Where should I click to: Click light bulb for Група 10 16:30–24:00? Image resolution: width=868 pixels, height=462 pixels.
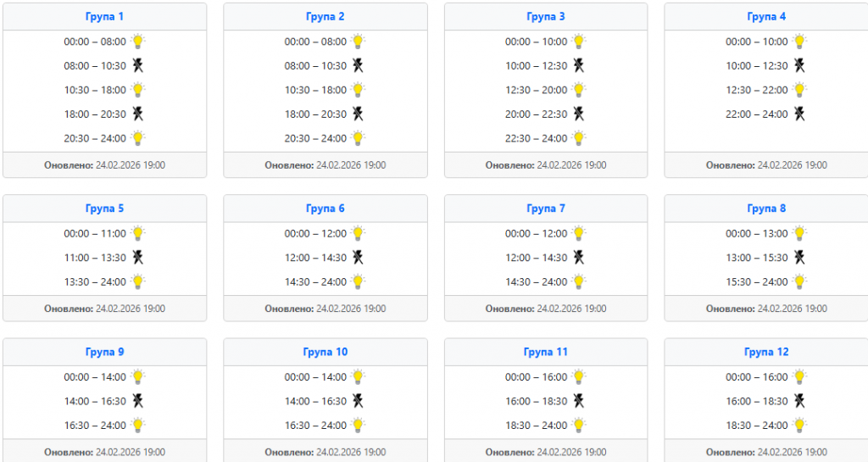[x=359, y=425]
